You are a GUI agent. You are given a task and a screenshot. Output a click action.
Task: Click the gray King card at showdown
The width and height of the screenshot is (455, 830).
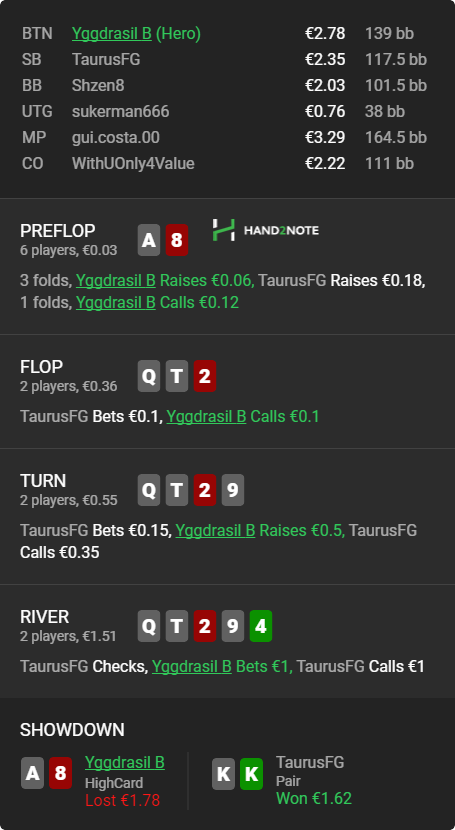tap(223, 773)
